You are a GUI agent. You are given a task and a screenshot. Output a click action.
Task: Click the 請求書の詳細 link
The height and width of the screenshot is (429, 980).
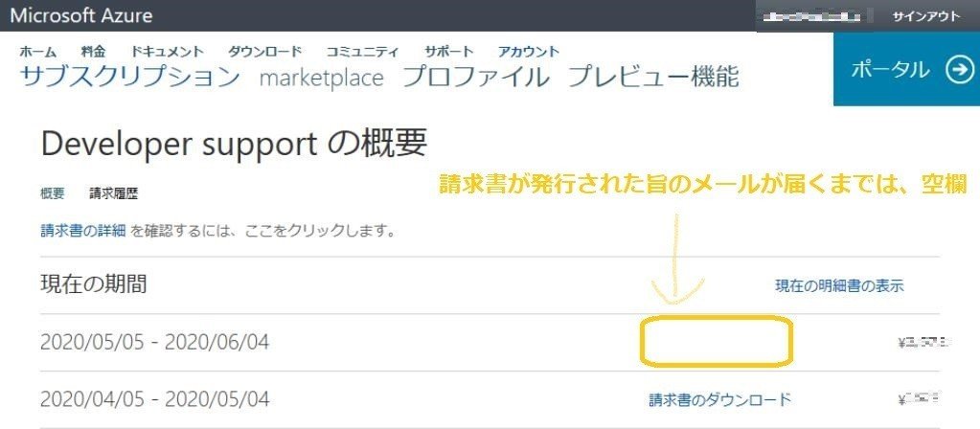click(83, 232)
